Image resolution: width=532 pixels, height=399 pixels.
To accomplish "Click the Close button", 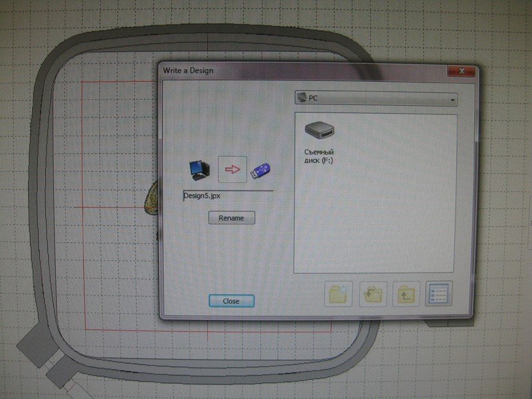I will pos(231,301).
